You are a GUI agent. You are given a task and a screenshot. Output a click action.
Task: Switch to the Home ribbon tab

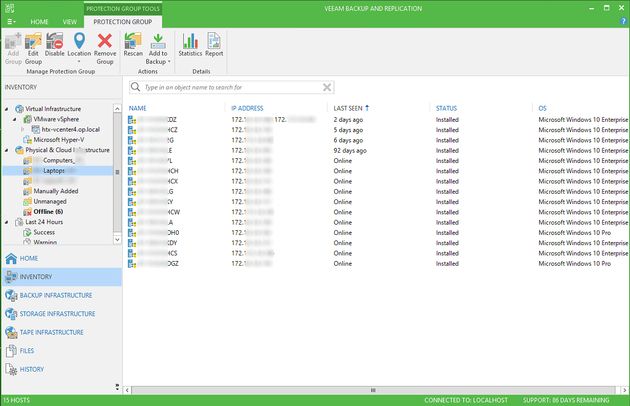pos(39,22)
